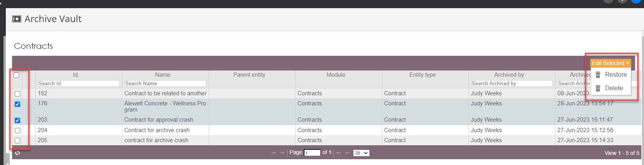Click the Archive Vault safe icon
The width and height of the screenshot is (644, 165).
tap(17, 19)
